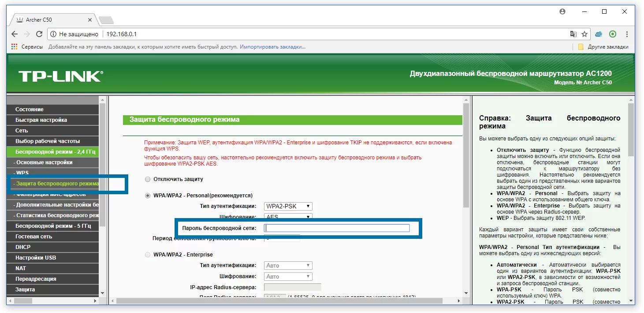Open the Chrome three-dot menu
The image size is (644, 313).
tap(627, 34)
